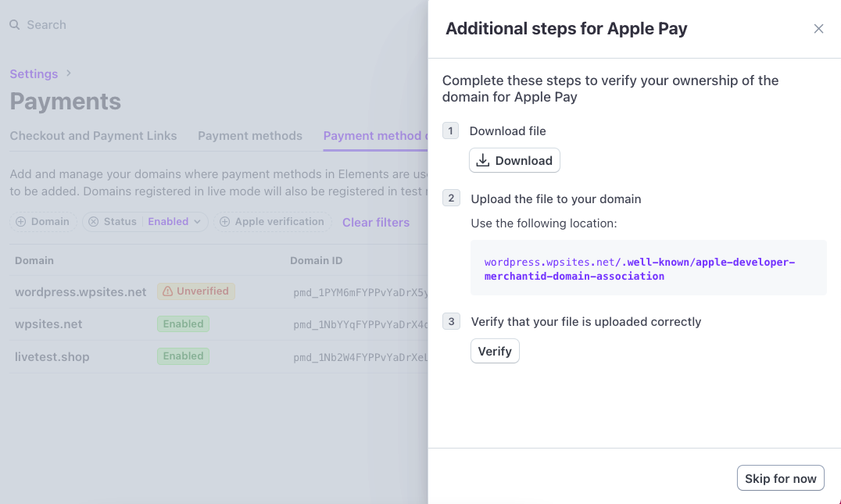The height and width of the screenshot is (504, 841).
Task: Click Skip for now
Action: pos(780,478)
